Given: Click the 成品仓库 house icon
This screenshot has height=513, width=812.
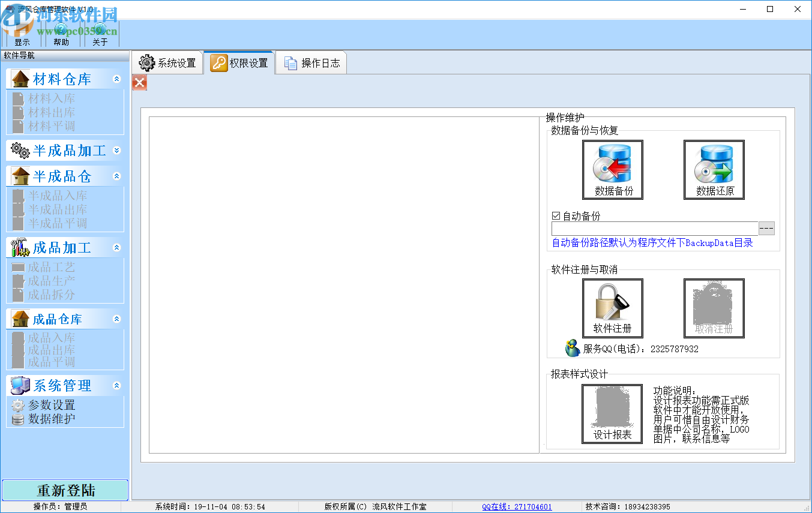Looking at the screenshot, I should (20, 319).
